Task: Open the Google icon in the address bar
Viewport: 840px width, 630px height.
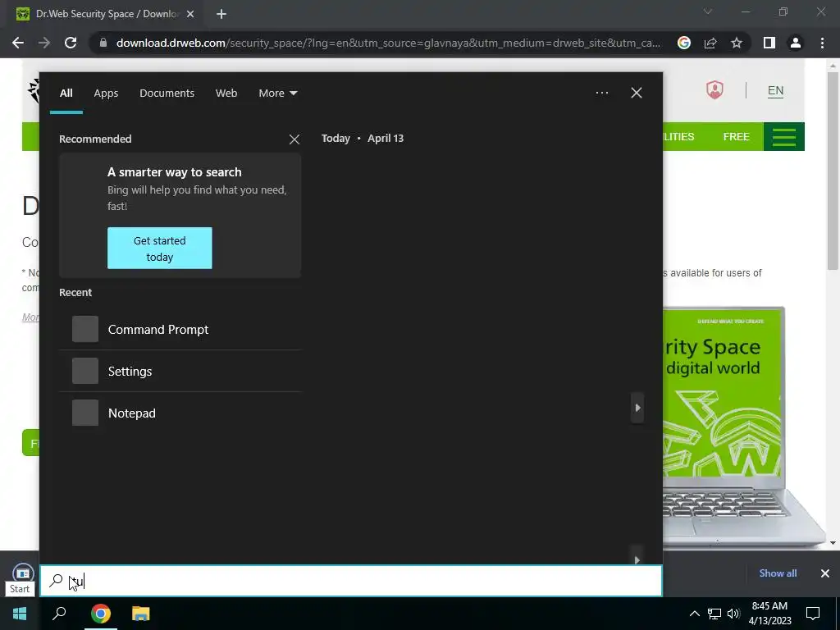Action: coord(683,43)
